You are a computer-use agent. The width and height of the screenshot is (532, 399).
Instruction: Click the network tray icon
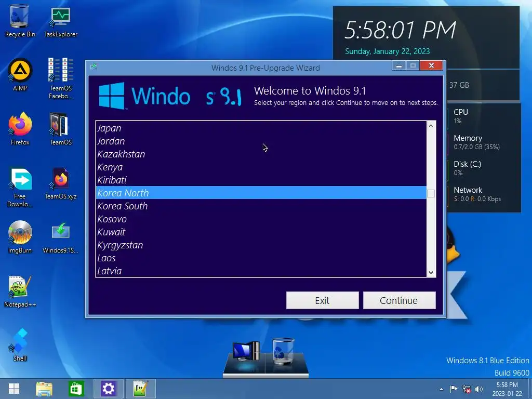coord(467,389)
